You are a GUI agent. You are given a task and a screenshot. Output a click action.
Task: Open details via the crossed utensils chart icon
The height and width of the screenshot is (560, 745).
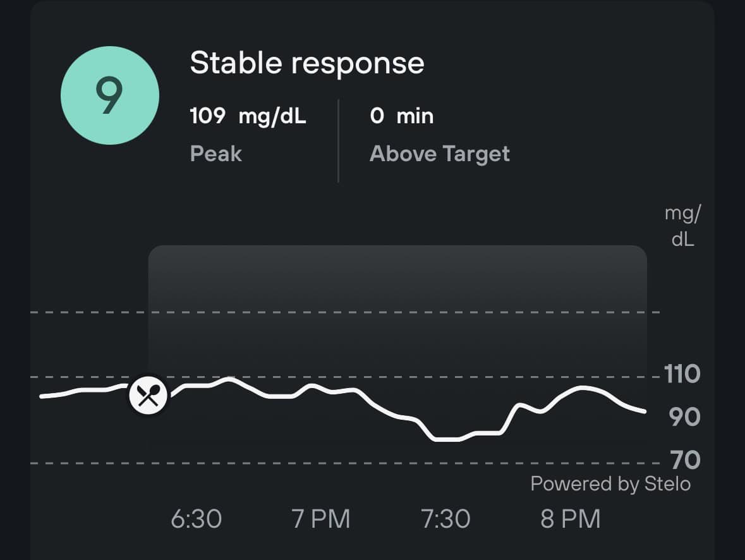coord(147,394)
